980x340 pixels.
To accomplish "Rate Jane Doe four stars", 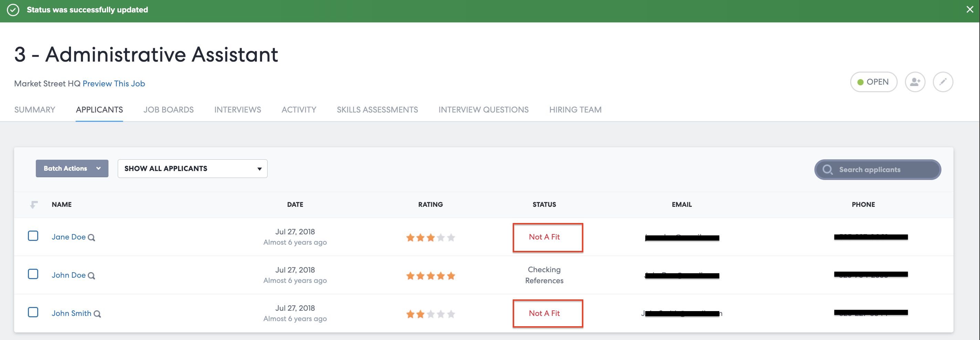I will (440, 238).
